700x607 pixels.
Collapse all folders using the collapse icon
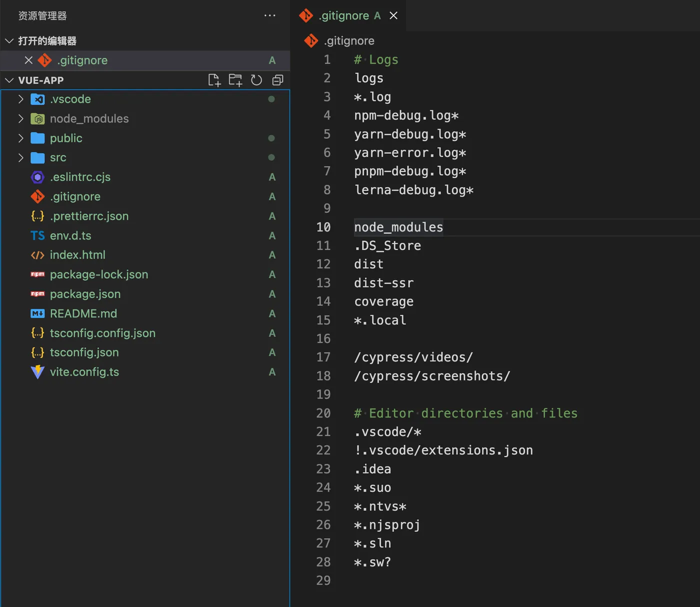click(x=277, y=80)
